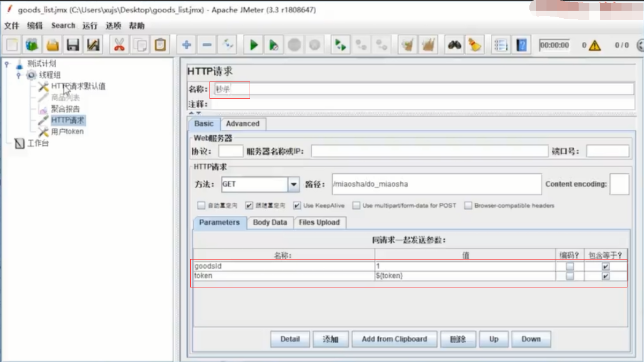Click the 端口号 input field
The height and width of the screenshot is (362, 644).
[x=608, y=151]
